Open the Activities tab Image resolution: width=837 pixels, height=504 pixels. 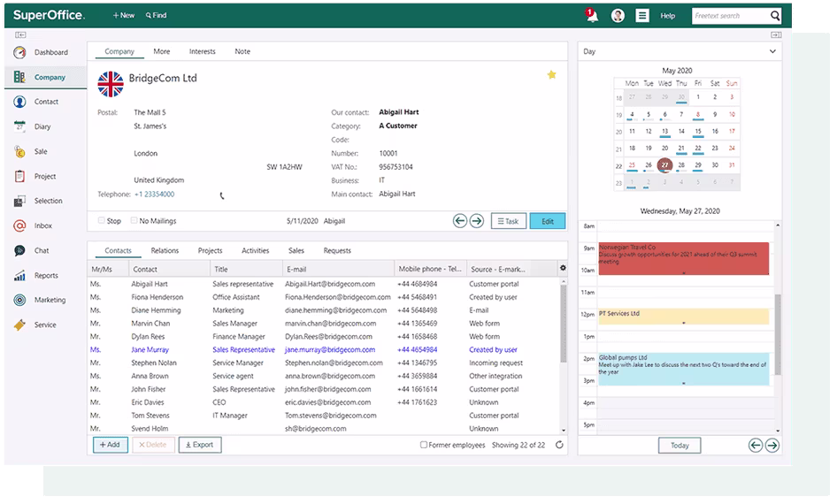tap(255, 250)
